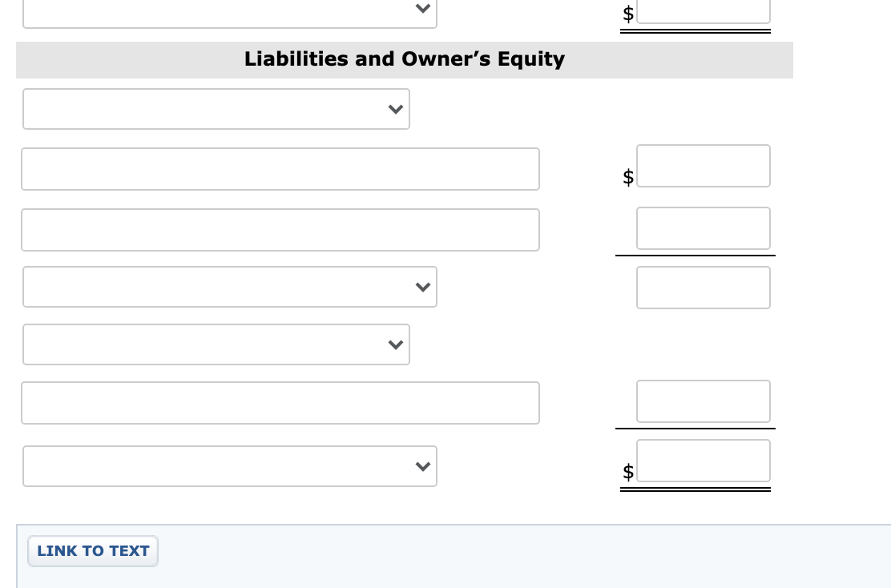This screenshot has height=588, width=891.
Task: Click the first blank account name field
Action: pos(280,169)
